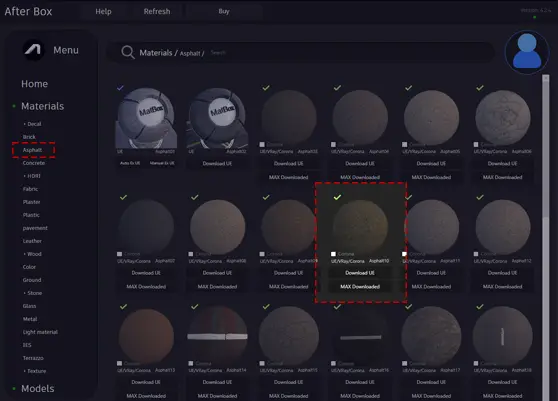The image size is (558, 401).
Task: Toggle the Corona checkbox on Asphalt10
Action: (333, 254)
